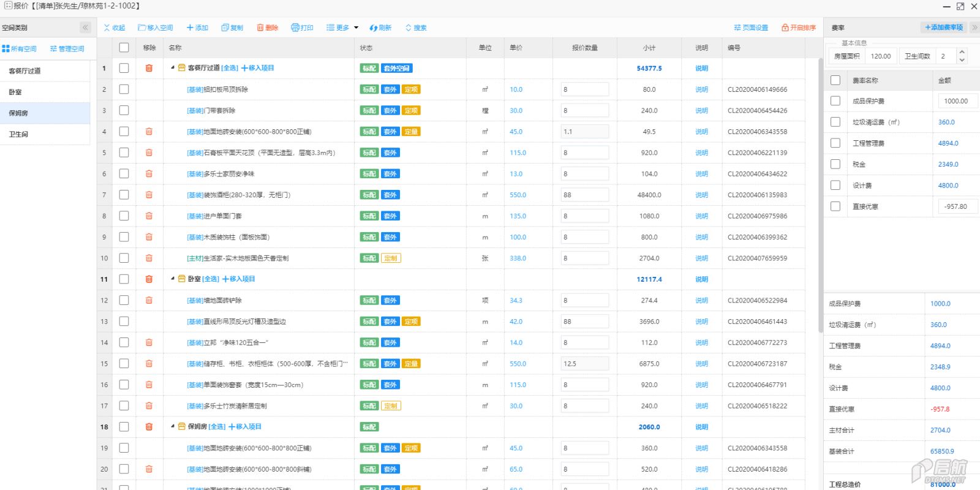Click the 复制 copy toolbar button
Screen dimensions: 980x490
tap(232, 28)
